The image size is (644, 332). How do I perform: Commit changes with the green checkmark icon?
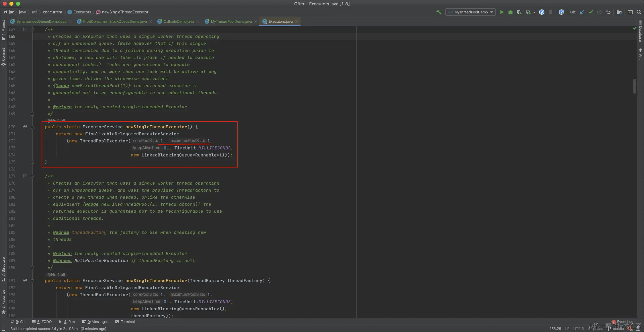click(x=591, y=12)
